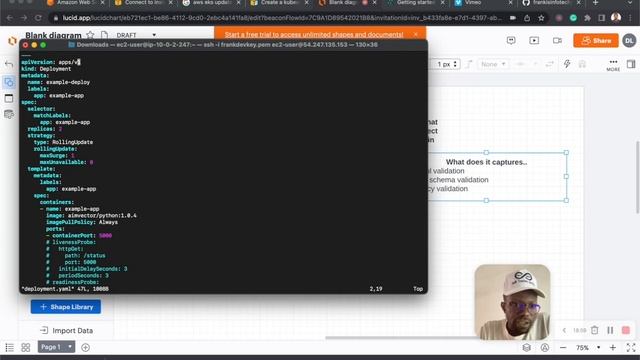Image resolution: width=640 pixels, height=360 pixels.
Task: Switch to the aws eks update tab
Action: (x=210, y=3)
